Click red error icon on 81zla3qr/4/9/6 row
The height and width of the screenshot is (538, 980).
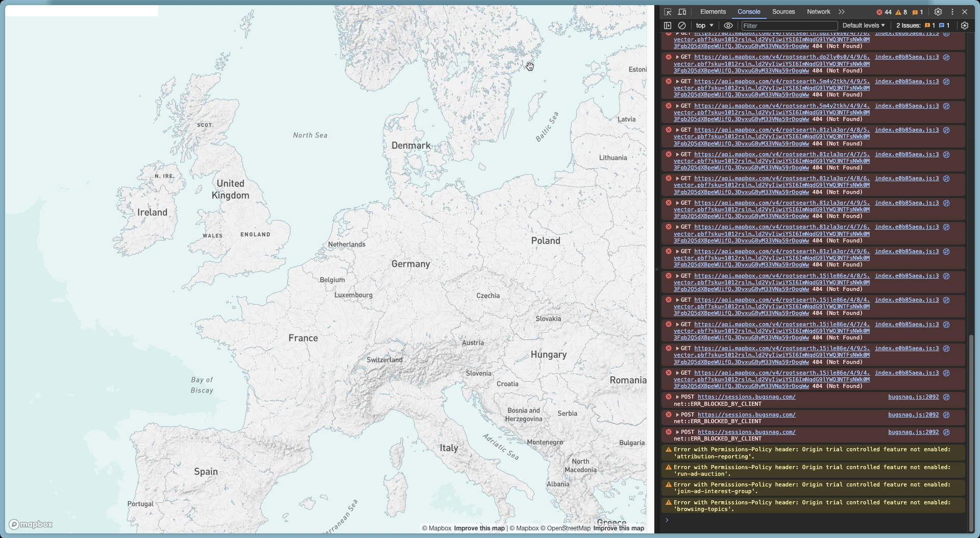669,252
